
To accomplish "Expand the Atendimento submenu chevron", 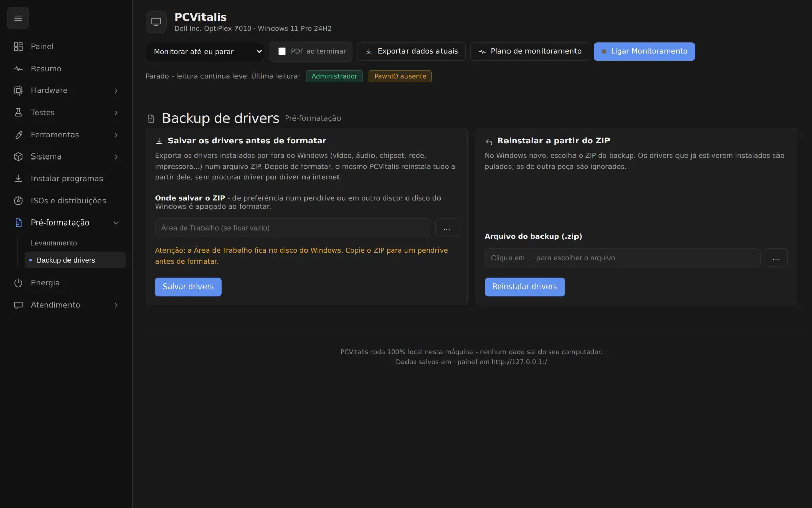I will coord(116,305).
